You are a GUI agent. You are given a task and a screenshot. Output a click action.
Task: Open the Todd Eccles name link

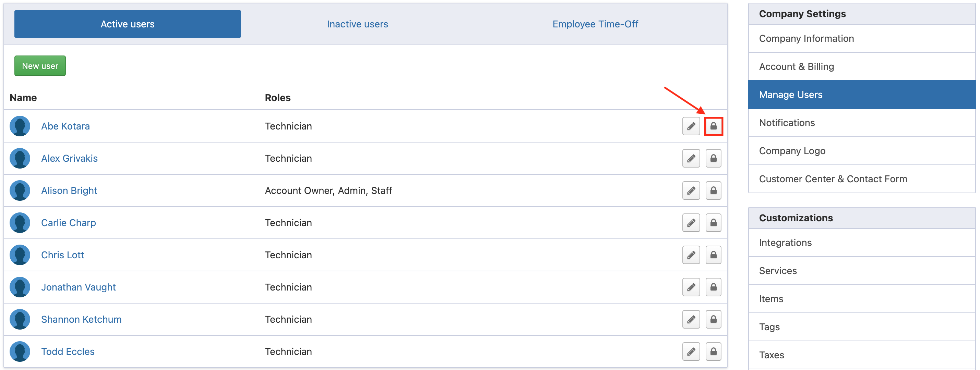[68, 351]
